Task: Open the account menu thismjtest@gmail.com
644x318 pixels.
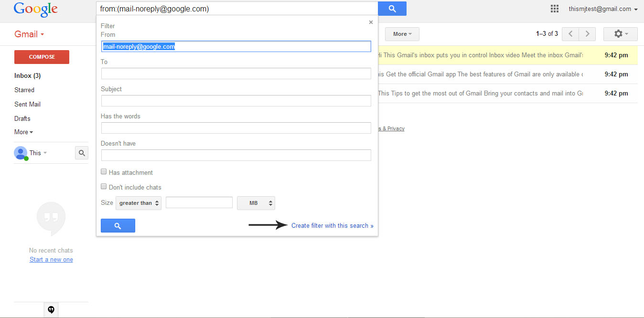Action: pyautogui.click(x=603, y=9)
